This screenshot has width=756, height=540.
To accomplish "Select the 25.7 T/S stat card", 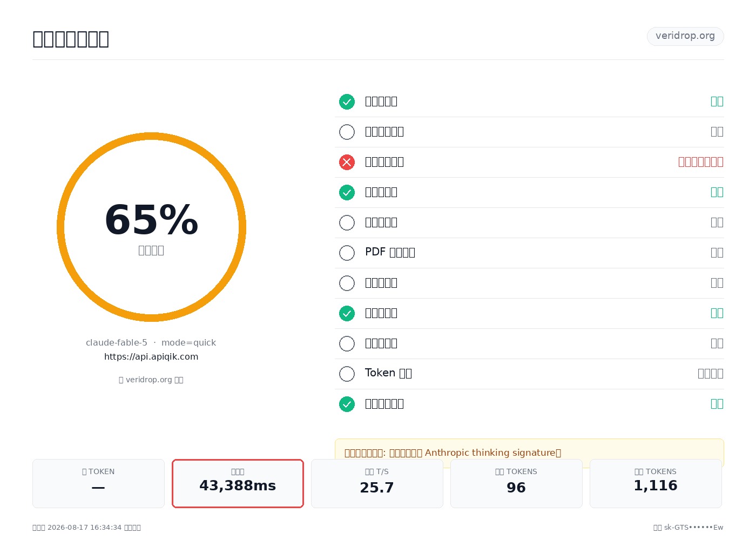I will click(377, 483).
